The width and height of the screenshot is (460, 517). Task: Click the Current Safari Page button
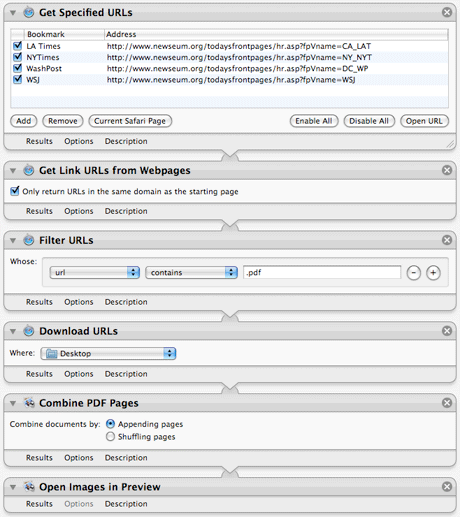point(130,121)
